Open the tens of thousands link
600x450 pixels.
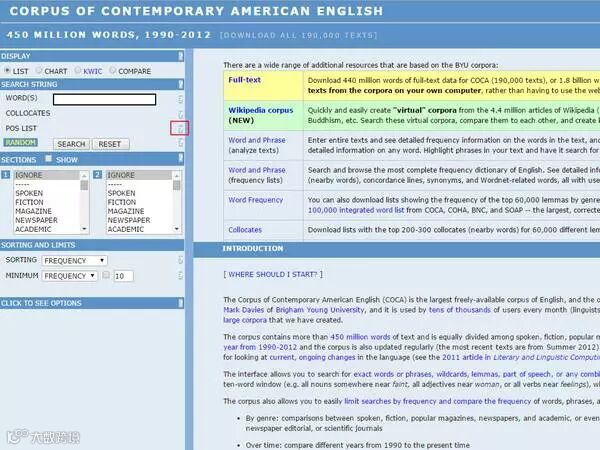[460, 310]
